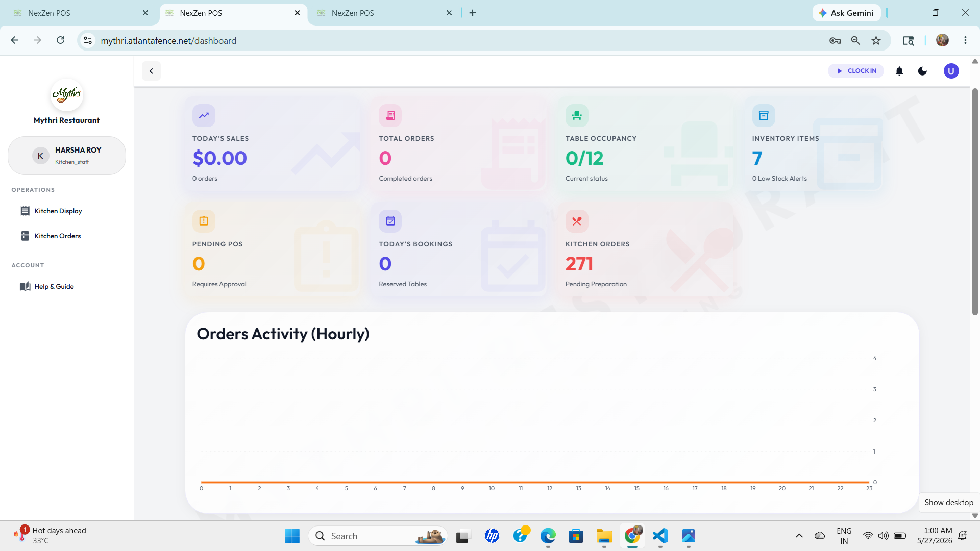This screenshot has height=551, width=980.
Task: Open the notifications bell icon
Action: (x=899, y=71)
